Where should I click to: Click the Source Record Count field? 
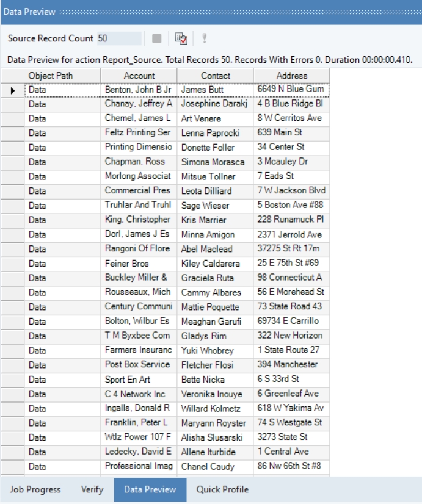118,38
